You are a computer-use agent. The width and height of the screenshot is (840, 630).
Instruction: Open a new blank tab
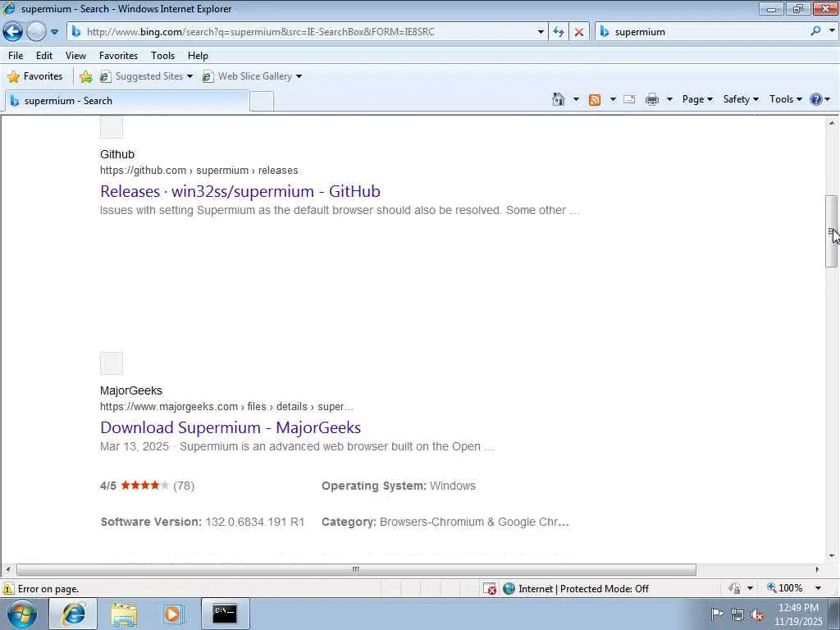[262, 101]
